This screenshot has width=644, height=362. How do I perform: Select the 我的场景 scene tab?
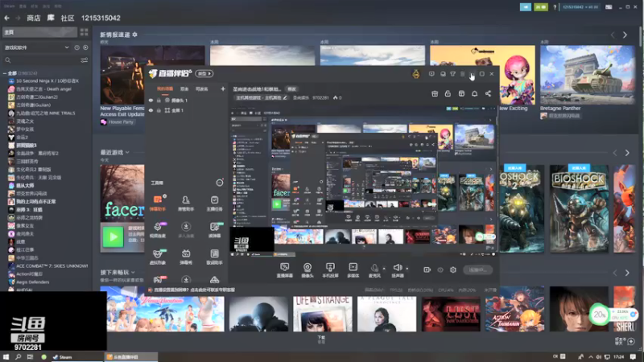(x=165, y=88)
